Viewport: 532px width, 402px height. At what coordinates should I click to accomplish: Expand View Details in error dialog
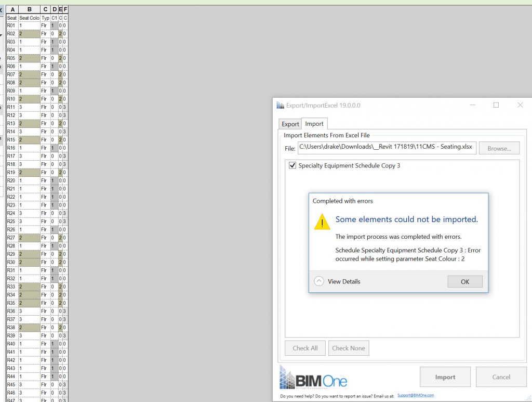(x=319, y=281)
